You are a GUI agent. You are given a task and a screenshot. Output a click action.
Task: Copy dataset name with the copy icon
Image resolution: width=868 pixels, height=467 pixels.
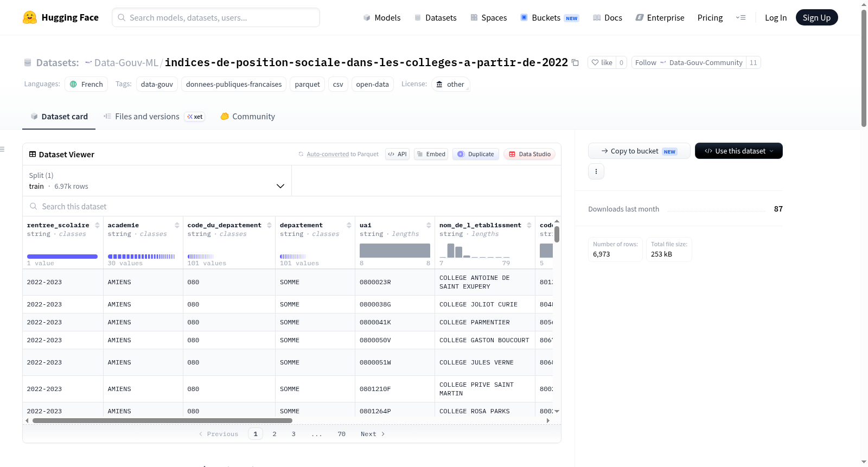pyautogui.click(x=575, y=63)
